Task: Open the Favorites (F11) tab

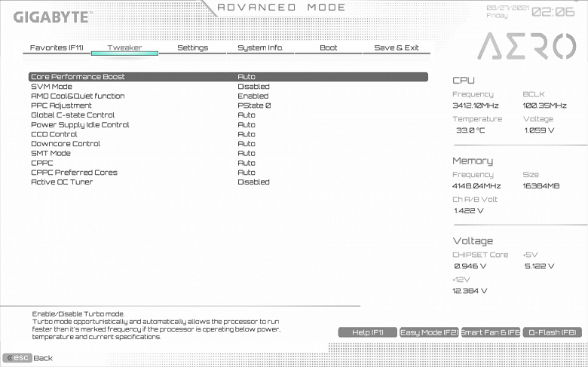Action: click(57, 47)
